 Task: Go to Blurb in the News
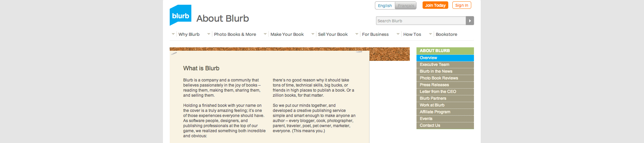tap(445, 71)
